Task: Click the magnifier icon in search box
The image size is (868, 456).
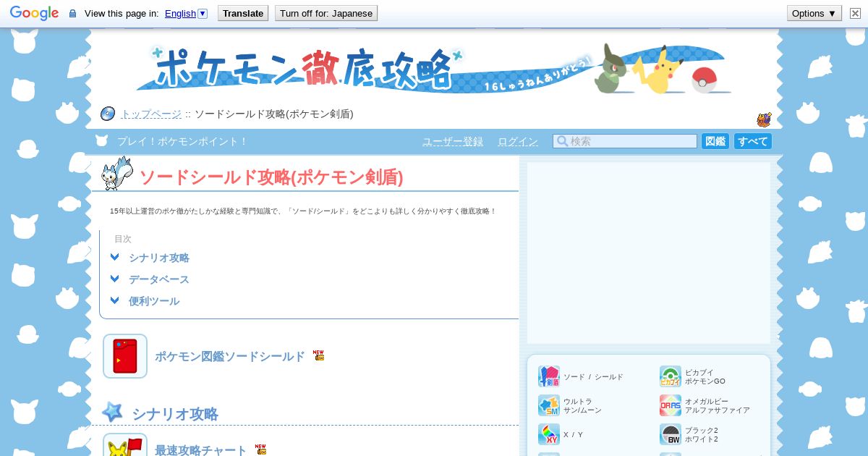Action: 562,141
